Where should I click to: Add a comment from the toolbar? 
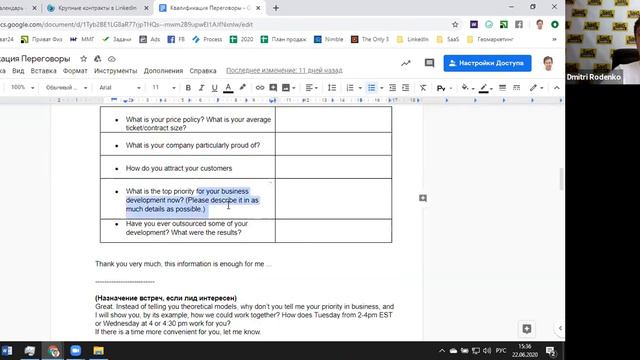coord(273,88)
